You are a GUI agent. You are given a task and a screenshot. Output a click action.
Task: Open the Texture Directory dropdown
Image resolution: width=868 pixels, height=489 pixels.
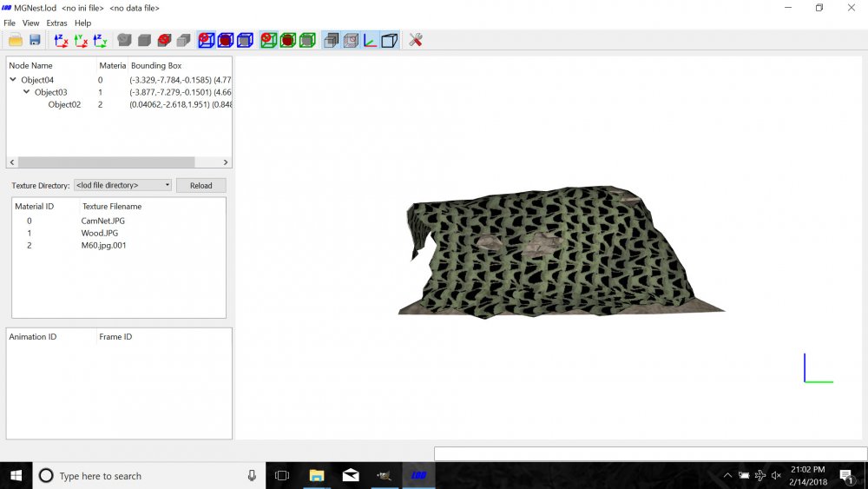(x=122, y=185)
